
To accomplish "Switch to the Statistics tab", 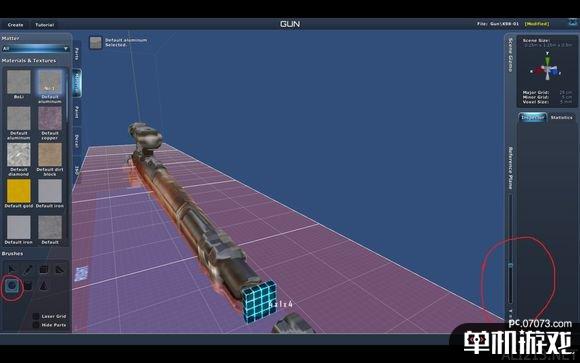I will (x=561, y=117).
